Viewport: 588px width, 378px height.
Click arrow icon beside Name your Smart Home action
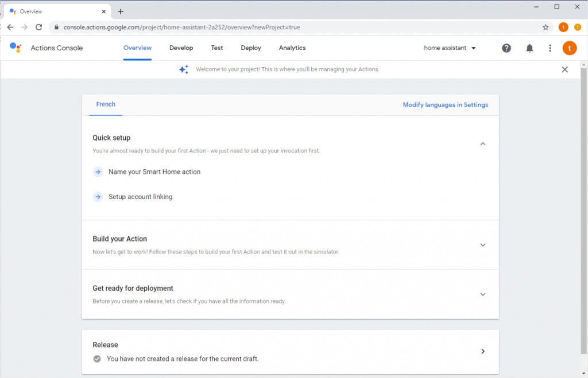tap(98, 172)
